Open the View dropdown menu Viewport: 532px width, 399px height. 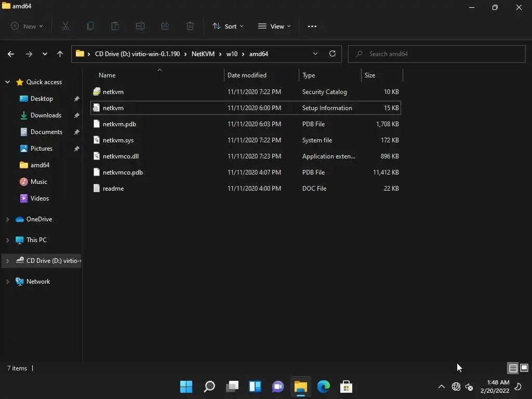(274, 26)
